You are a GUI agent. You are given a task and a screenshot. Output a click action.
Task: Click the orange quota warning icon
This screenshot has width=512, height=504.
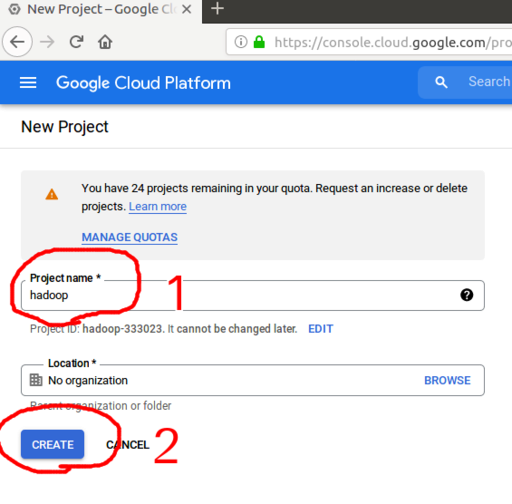coord(52,194)
